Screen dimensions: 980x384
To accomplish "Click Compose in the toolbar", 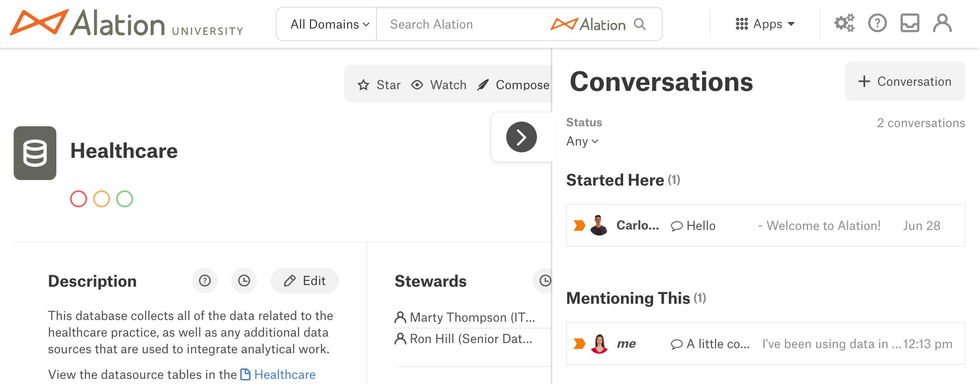I will 513,85.
